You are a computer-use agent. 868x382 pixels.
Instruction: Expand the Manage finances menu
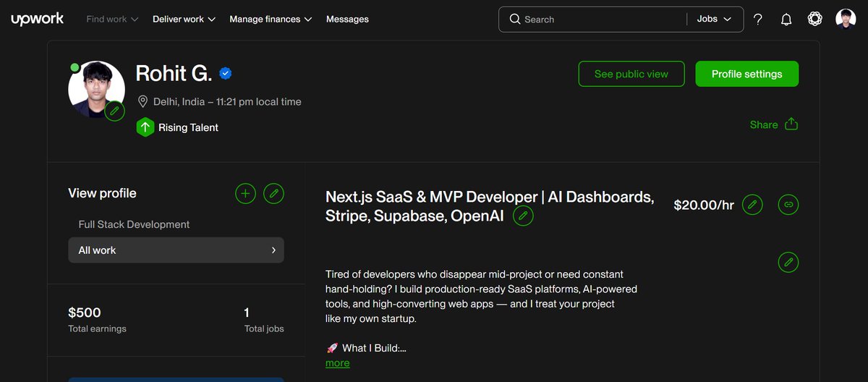271,20
